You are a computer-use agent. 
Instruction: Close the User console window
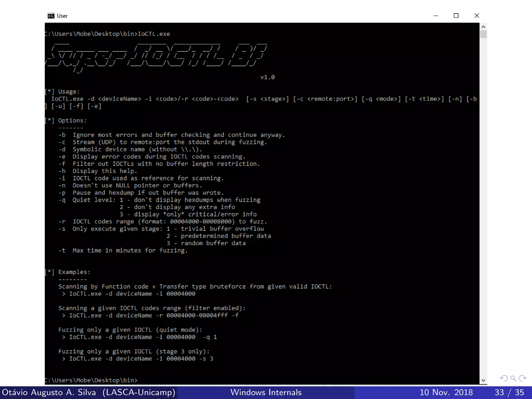476,16
